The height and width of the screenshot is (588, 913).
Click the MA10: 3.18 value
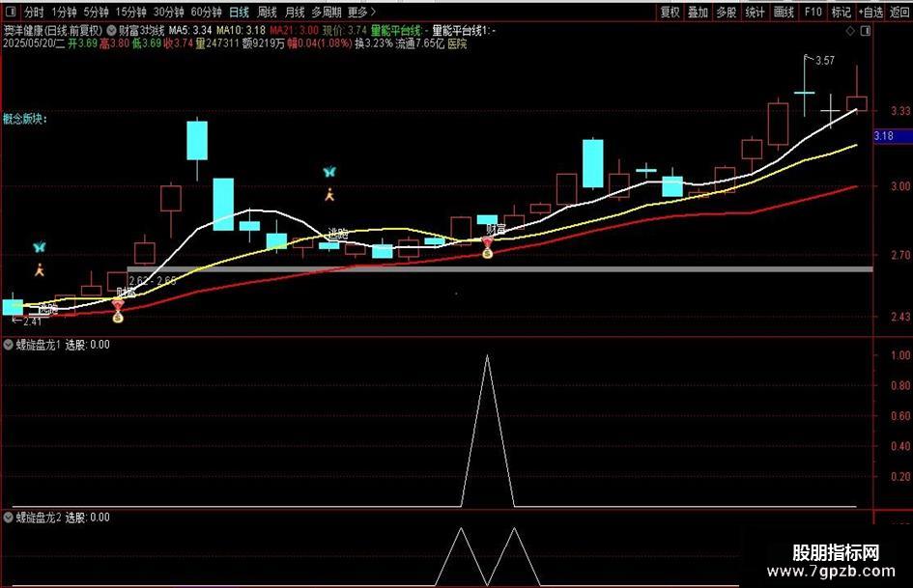coord(241,30)
